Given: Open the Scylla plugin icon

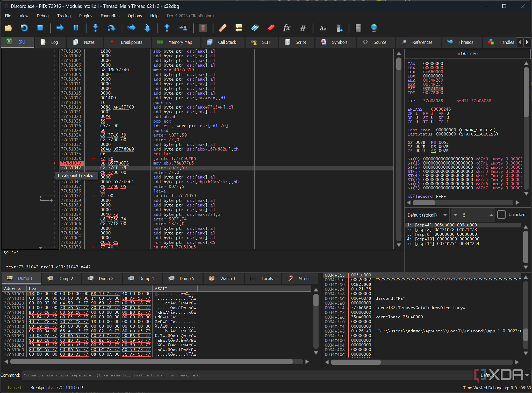Looking at the screenshot, I should click(x=203, y=28).
